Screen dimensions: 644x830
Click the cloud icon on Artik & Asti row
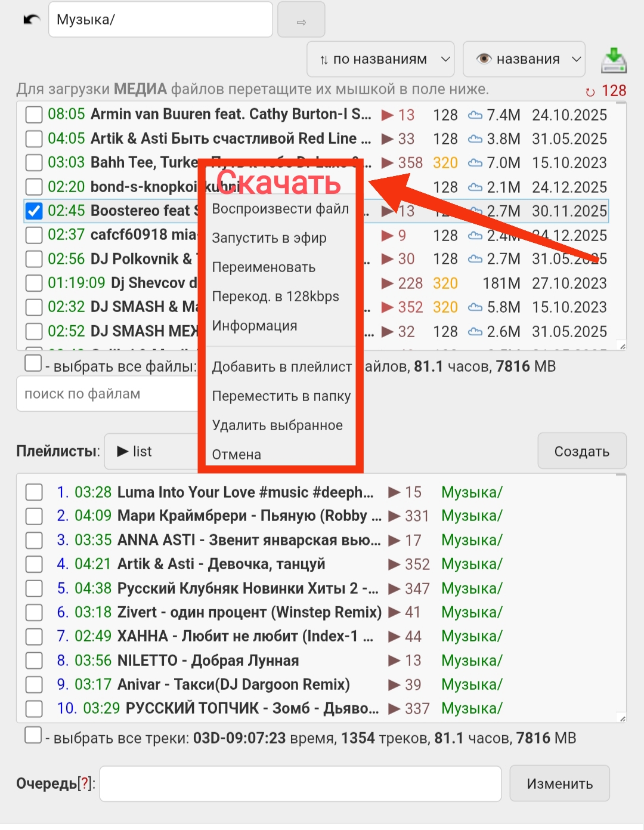(475, 139)
